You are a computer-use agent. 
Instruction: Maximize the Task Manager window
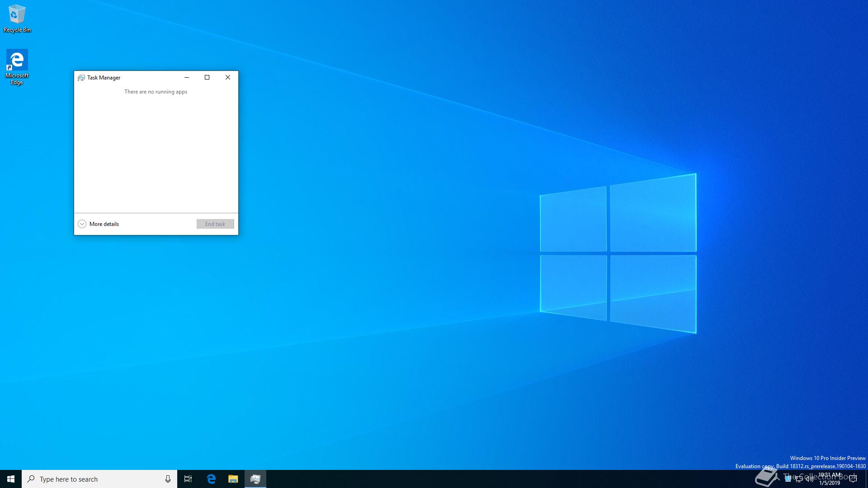coord(207,77)
